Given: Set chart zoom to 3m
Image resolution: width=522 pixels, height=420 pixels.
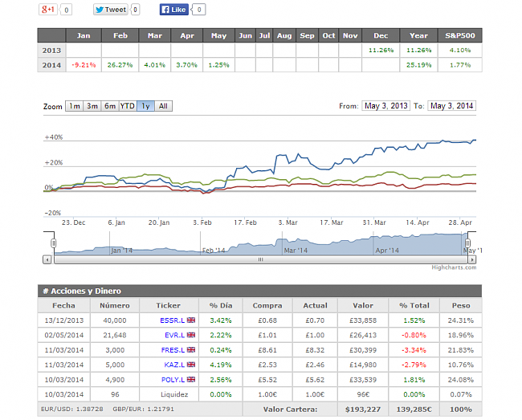Looking at the screenshot, I should [92, 106].
